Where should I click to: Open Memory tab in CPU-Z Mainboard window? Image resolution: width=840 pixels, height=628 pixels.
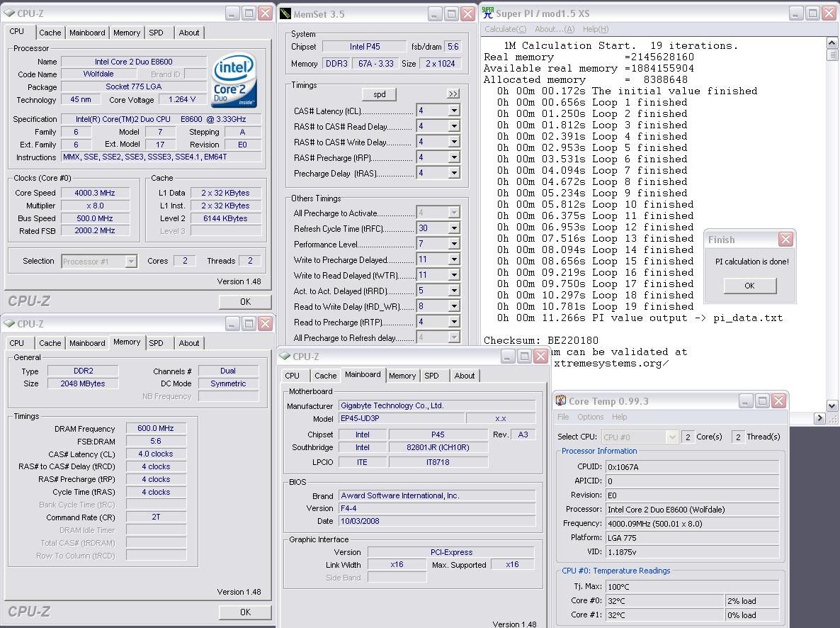coord(402,376)
